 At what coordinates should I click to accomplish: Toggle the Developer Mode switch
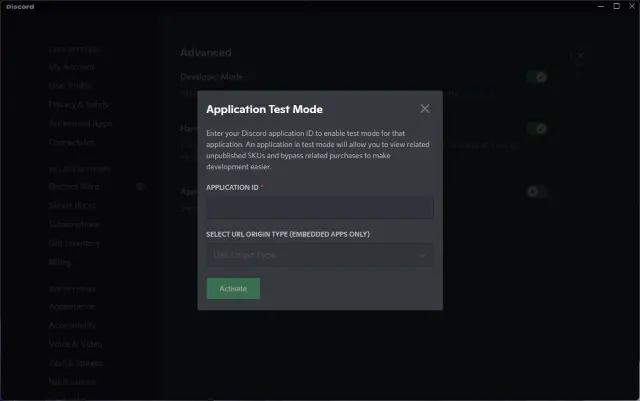click(536, 77)
